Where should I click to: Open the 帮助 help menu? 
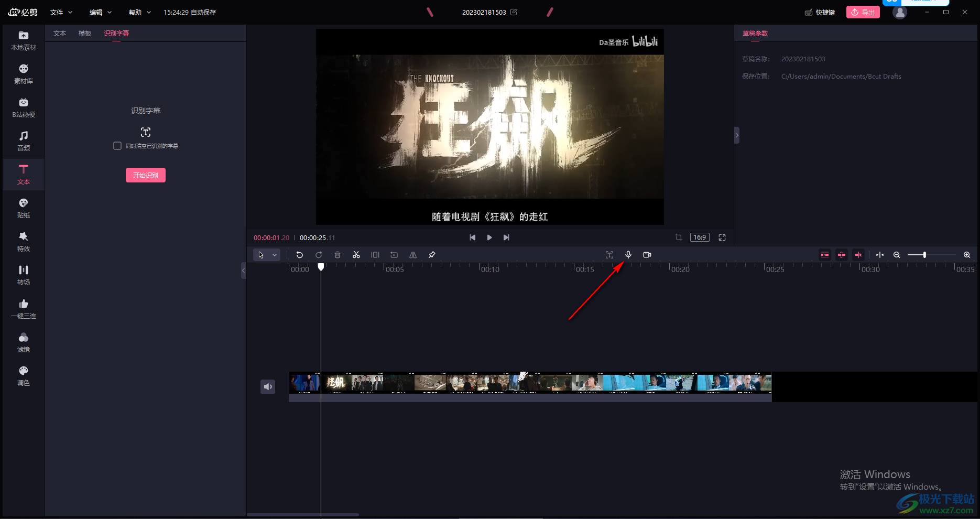click(140, 12)
